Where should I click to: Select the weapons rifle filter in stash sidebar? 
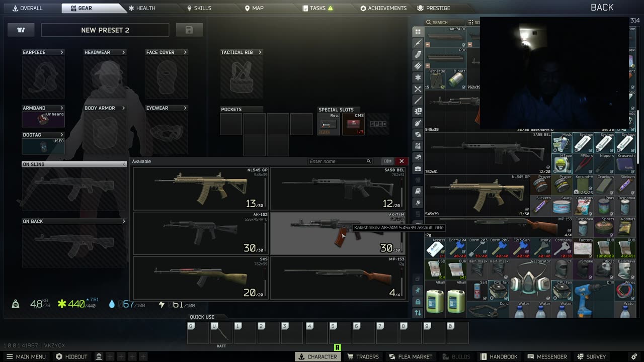point(418,42)
